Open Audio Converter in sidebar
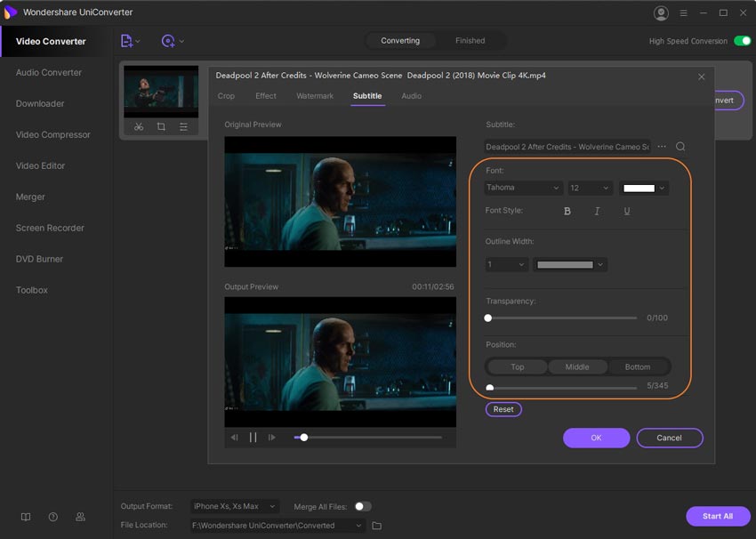 tap(49, 73)
